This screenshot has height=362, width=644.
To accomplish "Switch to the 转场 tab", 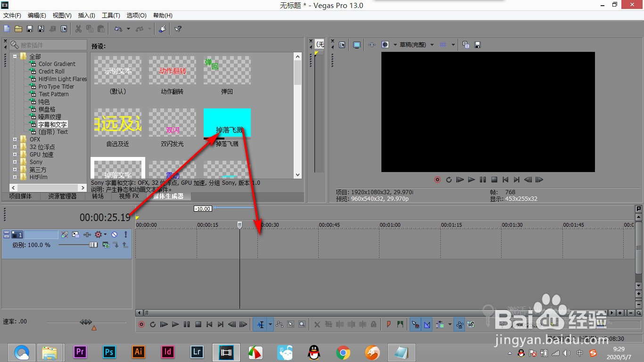I will pos(98,196).
